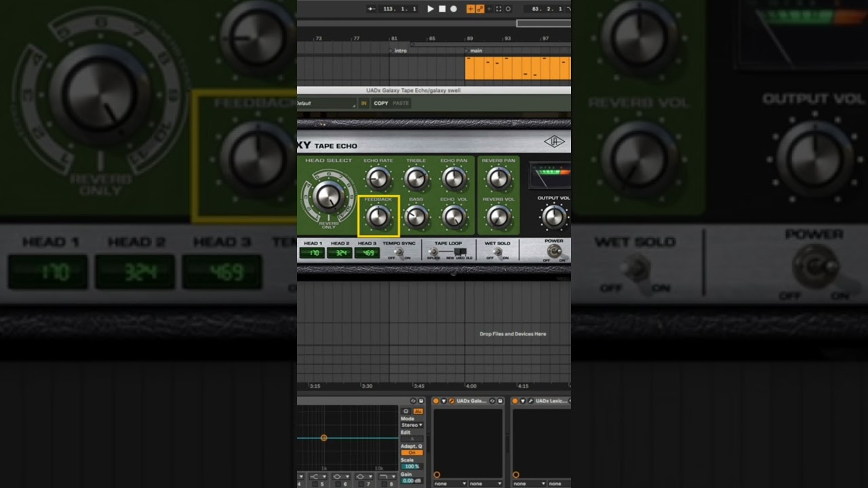Toggle the Follow arrow icon beside 113.1.1
The image size is (868, 488).
tap(372, 9)
